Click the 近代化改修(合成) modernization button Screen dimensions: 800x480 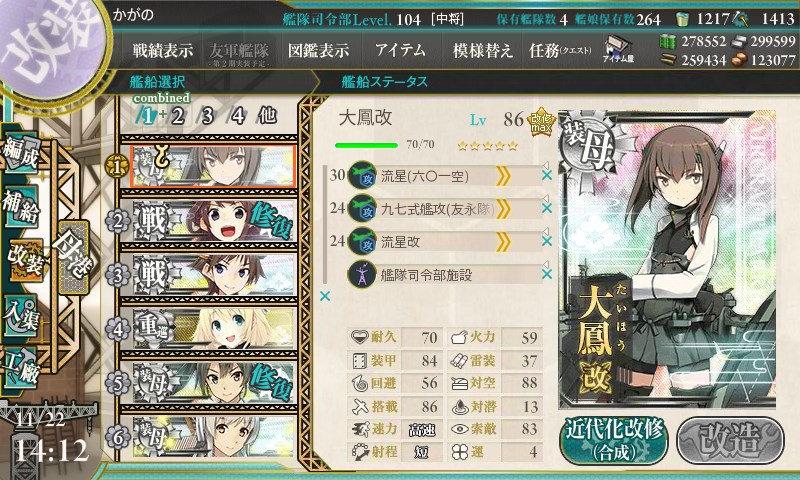point(614,441)
